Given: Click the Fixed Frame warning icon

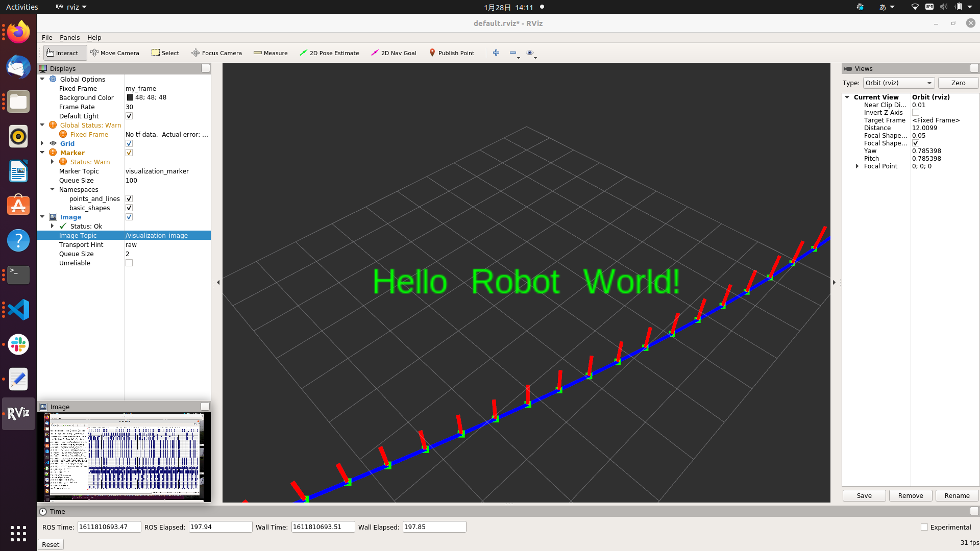Looking at the screenshot, I should (63, 134).
